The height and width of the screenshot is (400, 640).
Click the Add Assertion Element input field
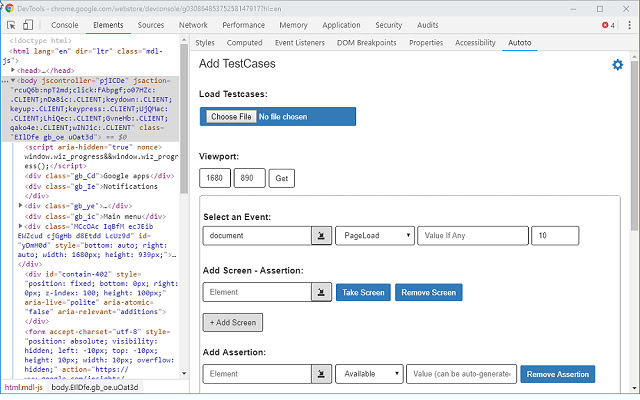pos(257,374)
